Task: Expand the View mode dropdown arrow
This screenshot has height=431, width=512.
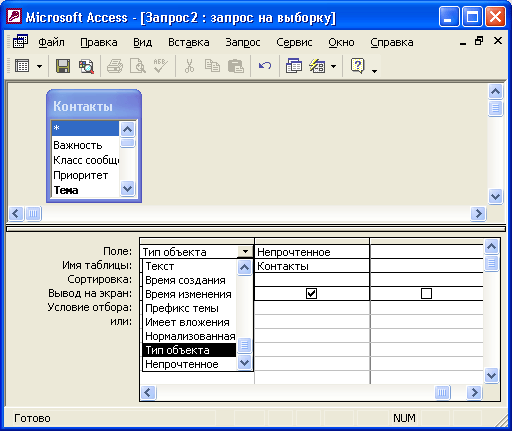Action: 39,66
